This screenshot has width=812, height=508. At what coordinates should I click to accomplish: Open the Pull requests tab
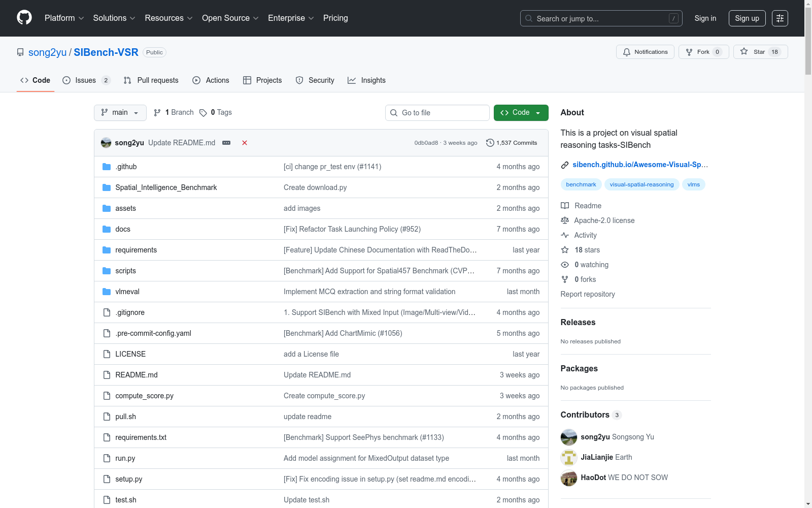click(151, 80)
